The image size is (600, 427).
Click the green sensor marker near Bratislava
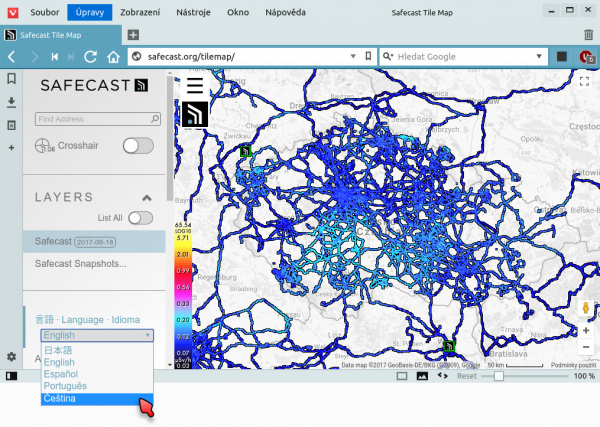coord(449,346)
